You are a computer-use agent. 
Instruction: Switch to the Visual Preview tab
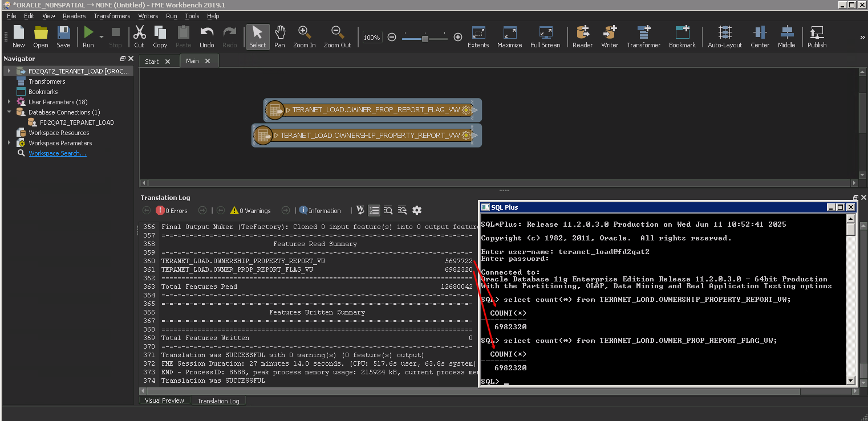coord(164,400)
